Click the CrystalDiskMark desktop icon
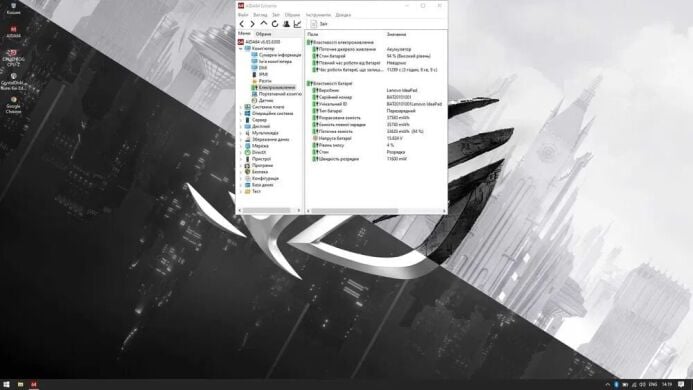Screen dimensions: 693x390 [x=13, y=82]
